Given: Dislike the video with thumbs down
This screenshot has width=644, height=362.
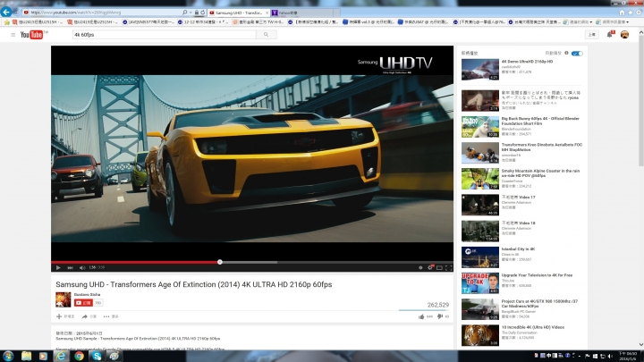Looking at the screenshot, I should pyautogui.click(x=440, y=316).
